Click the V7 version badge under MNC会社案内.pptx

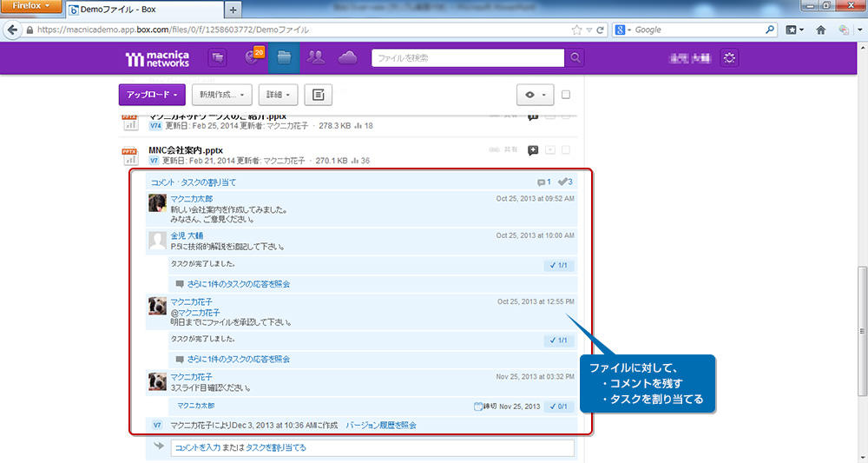pos(154,161)
